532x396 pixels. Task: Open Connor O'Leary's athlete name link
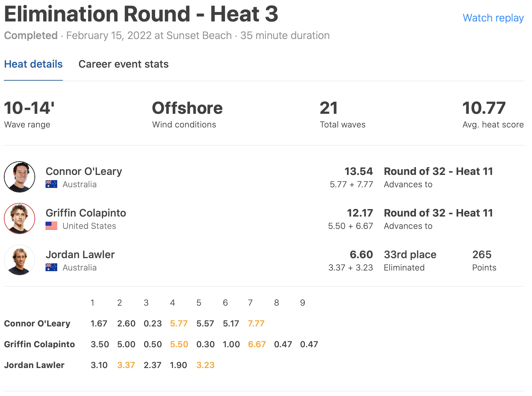coord(84,171)
